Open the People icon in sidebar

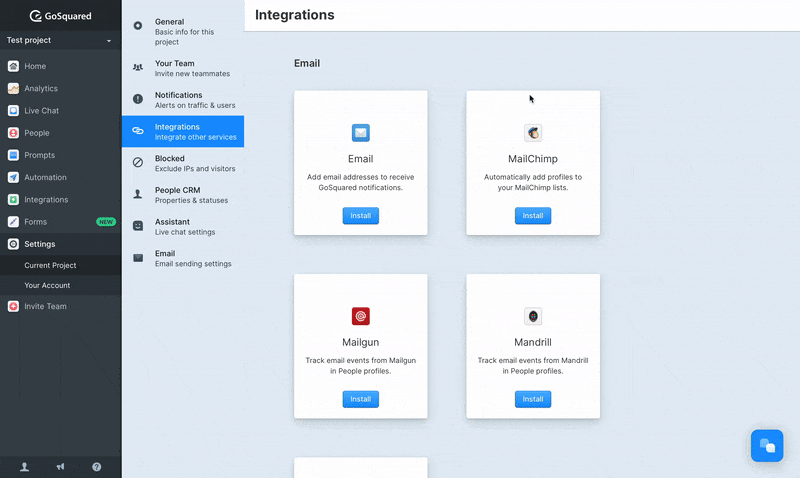pyautogui.click(x=13, y=133)
